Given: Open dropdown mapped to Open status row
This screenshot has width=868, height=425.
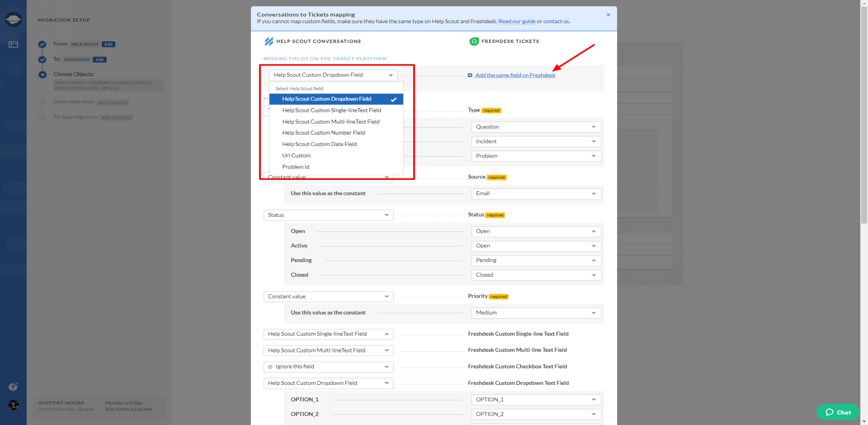Looking at the screenshot, I should [x=536, y=231].
